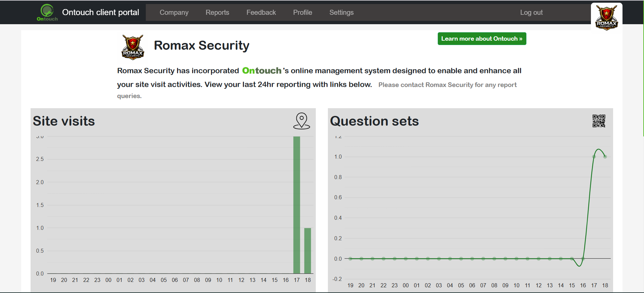The image size is (644, 293).
Task: Click Learn more about Ontouch button
Action: click(x=482, y=39)
